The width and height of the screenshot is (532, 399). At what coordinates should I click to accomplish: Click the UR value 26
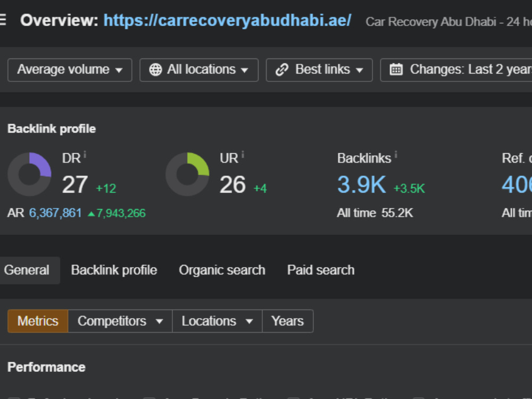point(233,185)
